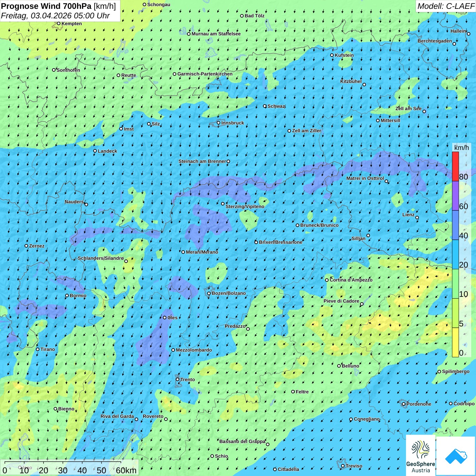
Task: Click the Bad Tölz city marker
Action: pyautogui.click(x=242, y=16)
